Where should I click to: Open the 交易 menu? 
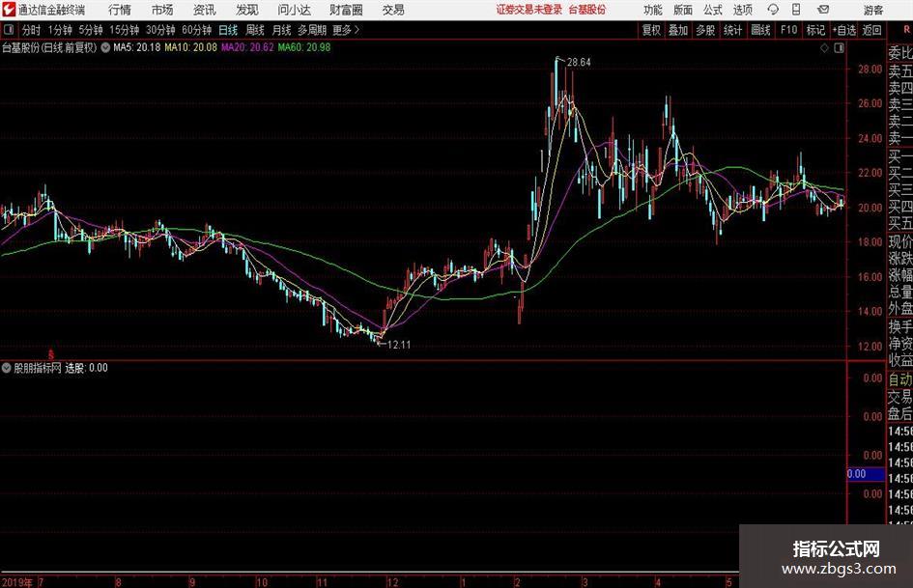pos(393,10)
